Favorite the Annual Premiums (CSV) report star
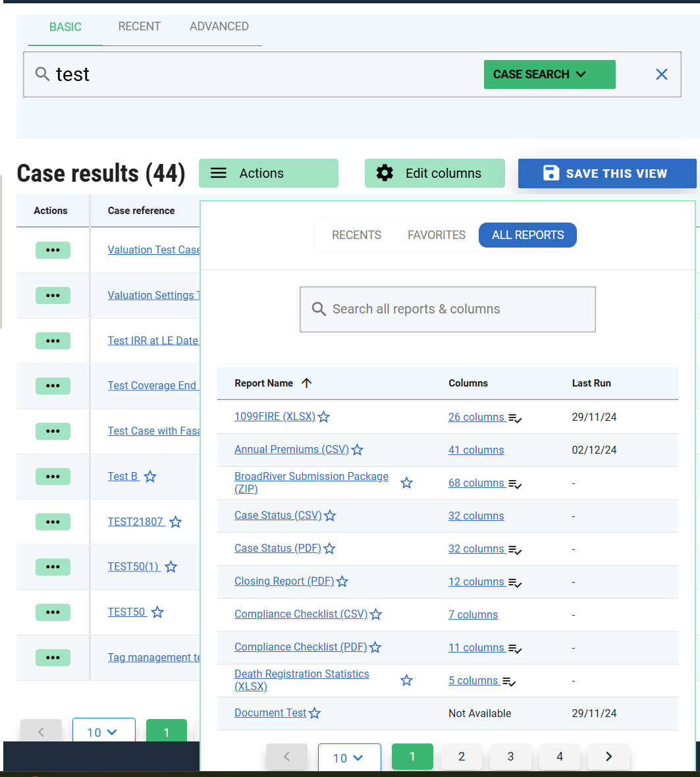The height and width of the screenshot is (777, 700). 357,450
